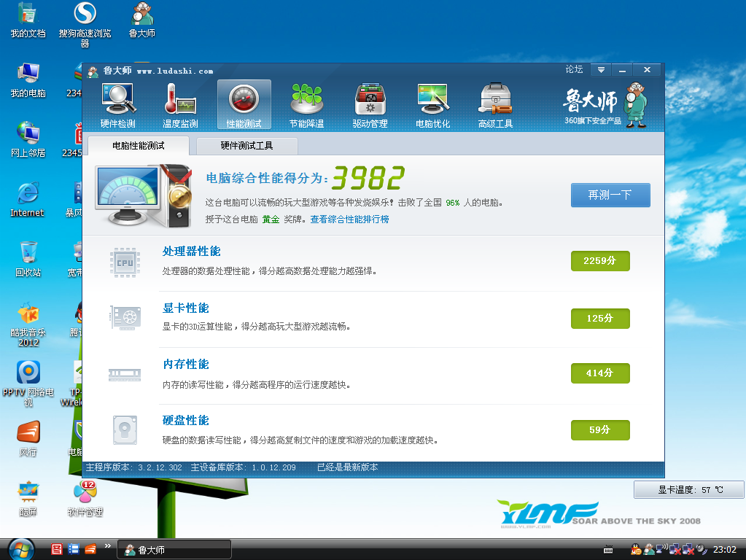
Task: Click the 鲁大师 logo mascot in the header
Action: point(636,105)
